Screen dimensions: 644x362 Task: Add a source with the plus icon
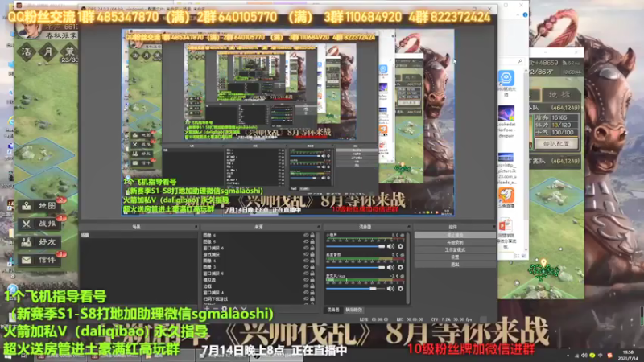tap(207, 309)
